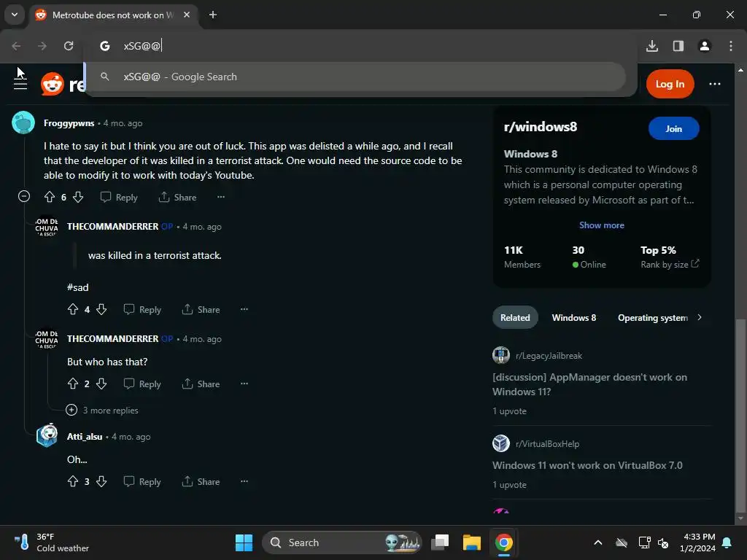Open the r/LegacyJailbreak community link
The width and height of the screenshot is (747, 560).
[x=549, y=356]
